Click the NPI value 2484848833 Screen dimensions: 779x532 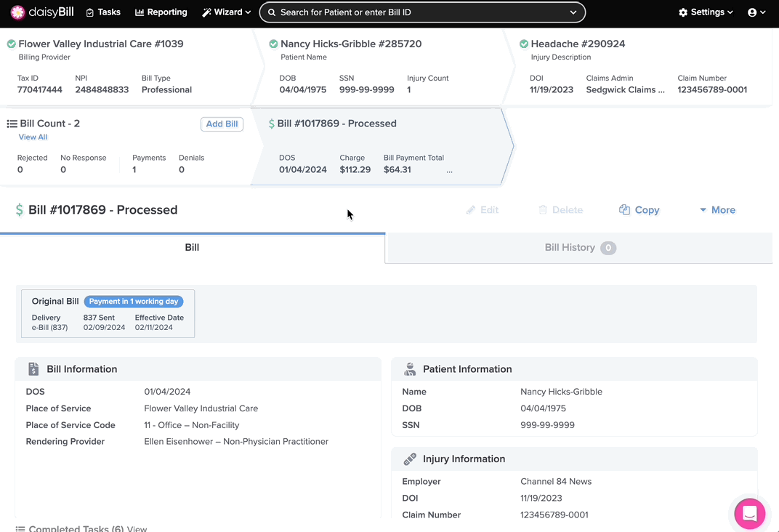point(102,90)
